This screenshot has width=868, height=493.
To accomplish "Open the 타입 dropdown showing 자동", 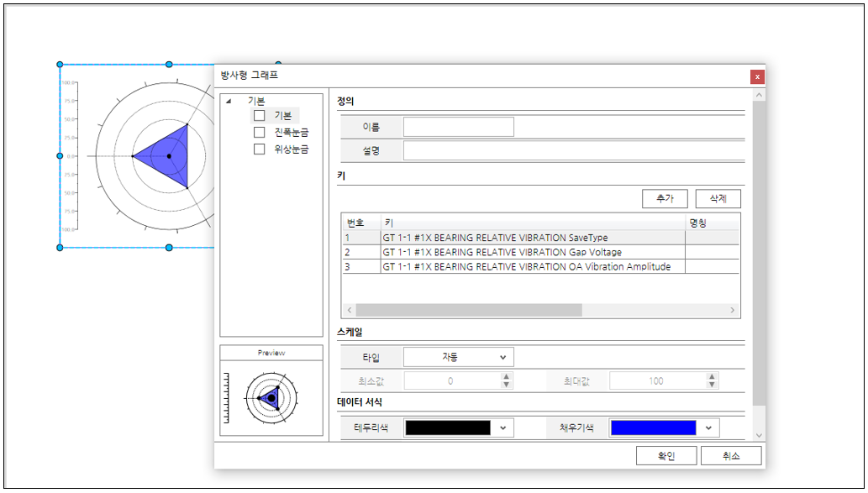I will (458, 358).
